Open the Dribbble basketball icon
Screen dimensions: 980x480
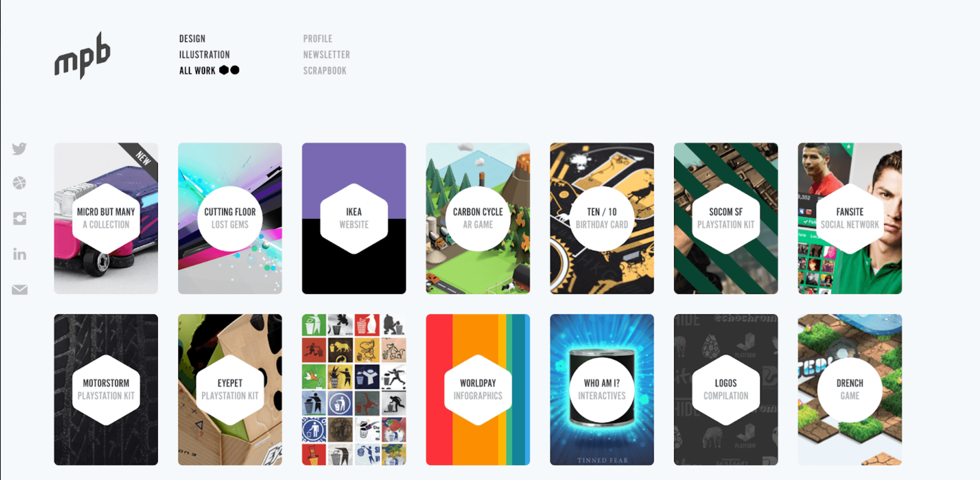click(19, 183)
